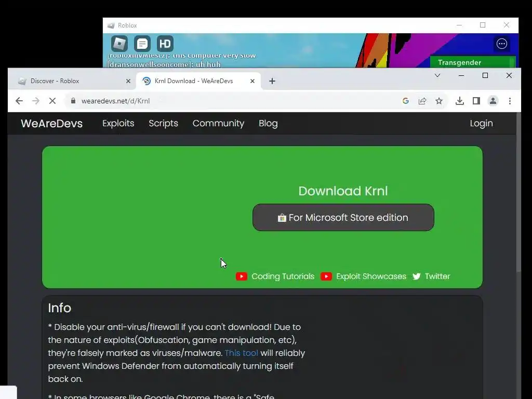Click the WeAreDevs site logo
Image resolution: width=532 pixels, height=399 pixels.
(x=51, y=124)
